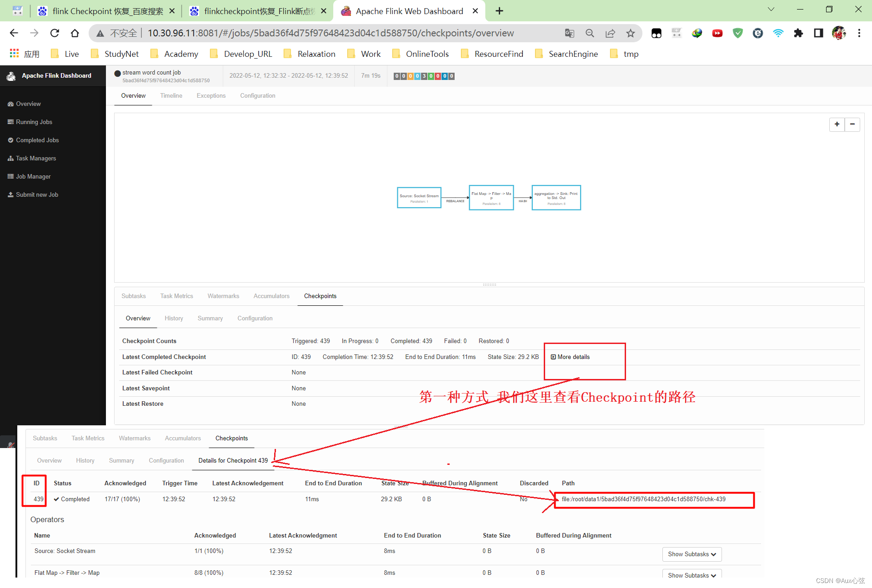Bookmark this page using the star icon

click(631, 33)
